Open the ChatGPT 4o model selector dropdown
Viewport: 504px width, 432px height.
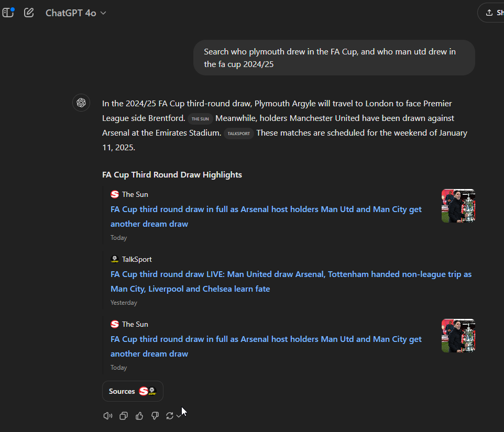(75, 13)
